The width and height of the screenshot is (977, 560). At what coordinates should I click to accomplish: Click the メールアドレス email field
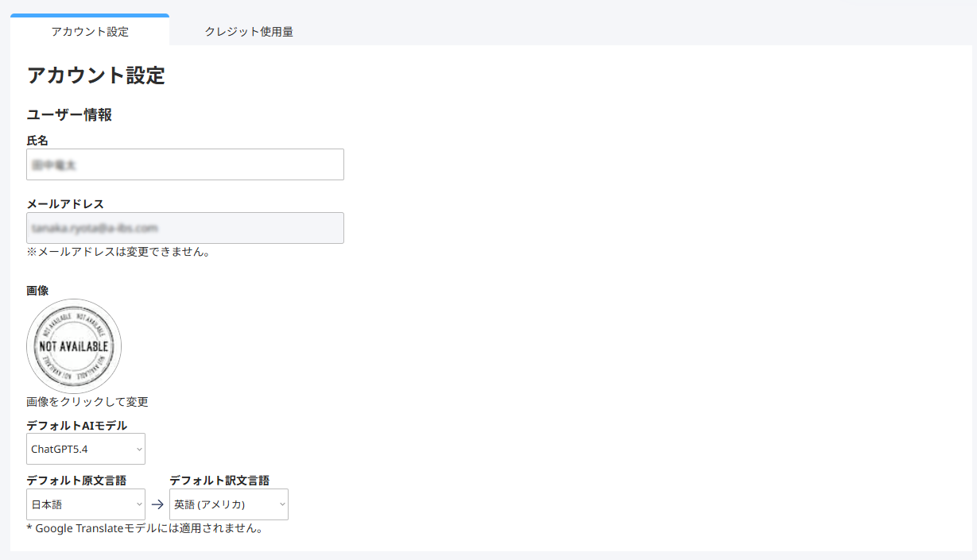[185, 228]
